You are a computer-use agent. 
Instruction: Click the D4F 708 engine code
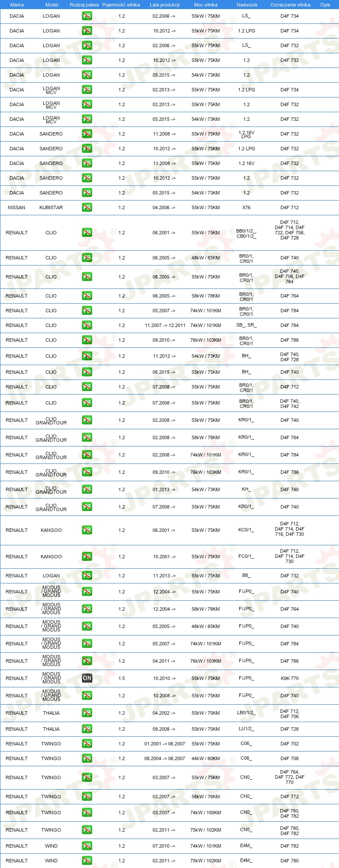click(x=290, y=758)
